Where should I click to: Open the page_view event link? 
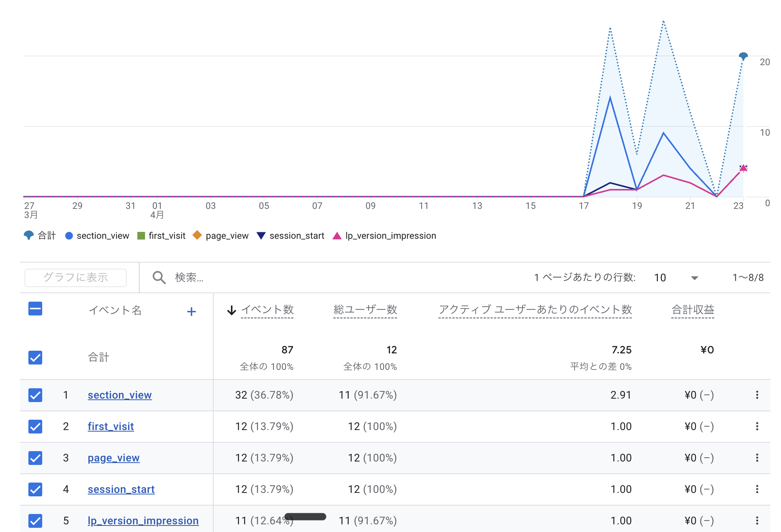tap(114, 458)
